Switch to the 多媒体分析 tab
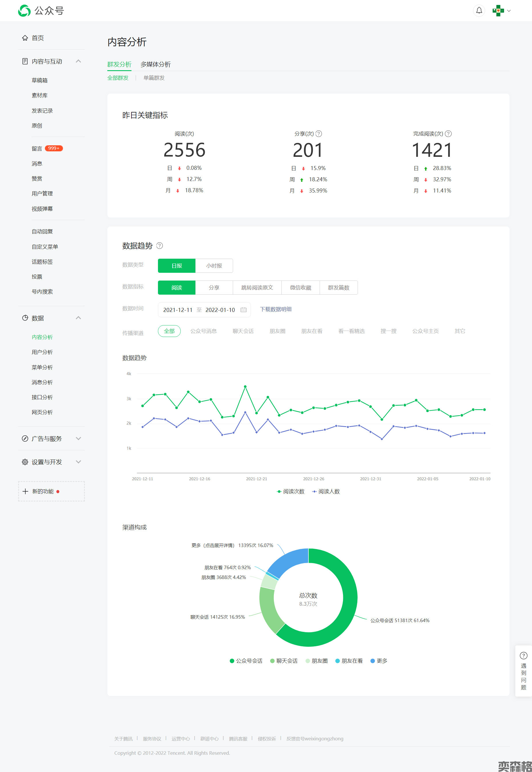 click(155, 64)
